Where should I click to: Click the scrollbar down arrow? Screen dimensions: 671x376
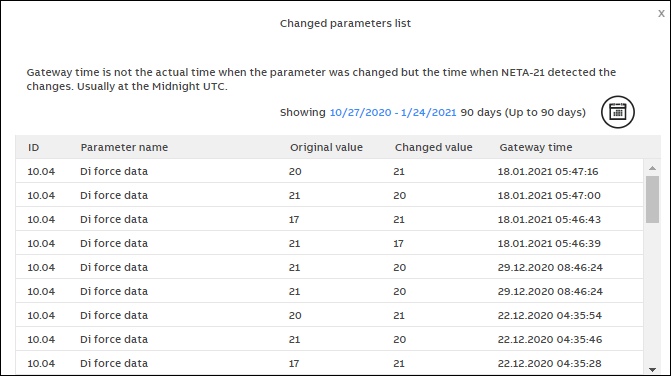652,370
